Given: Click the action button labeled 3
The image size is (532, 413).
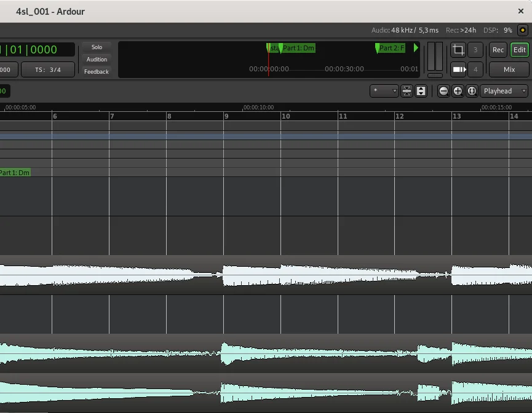Looking at the screenshot, I should tap(475, 50).
